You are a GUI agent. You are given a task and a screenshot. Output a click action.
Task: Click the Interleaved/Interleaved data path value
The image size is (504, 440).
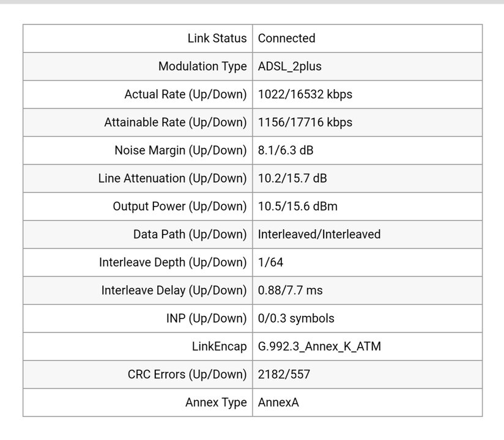319,234
